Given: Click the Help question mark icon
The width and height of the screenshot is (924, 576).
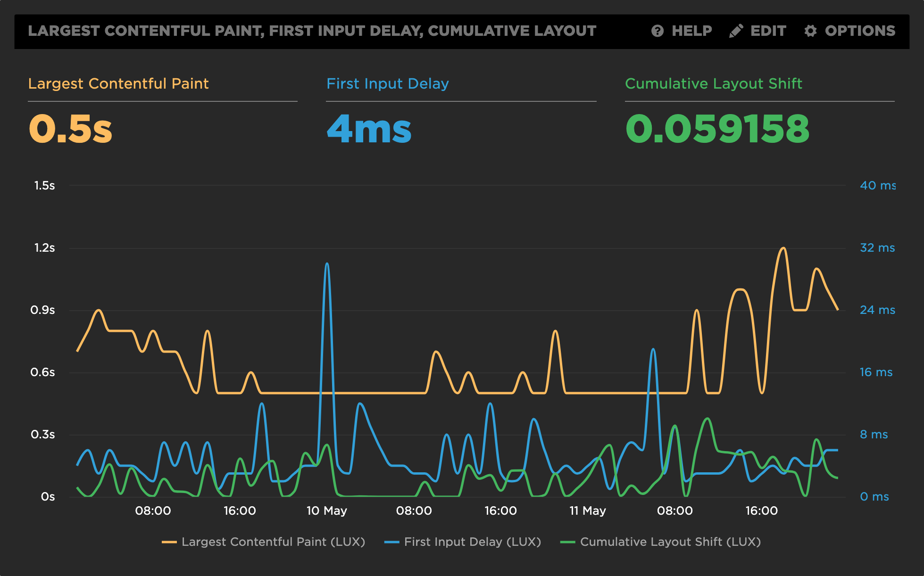Looking at the screenshot, I should click(657, 31).
